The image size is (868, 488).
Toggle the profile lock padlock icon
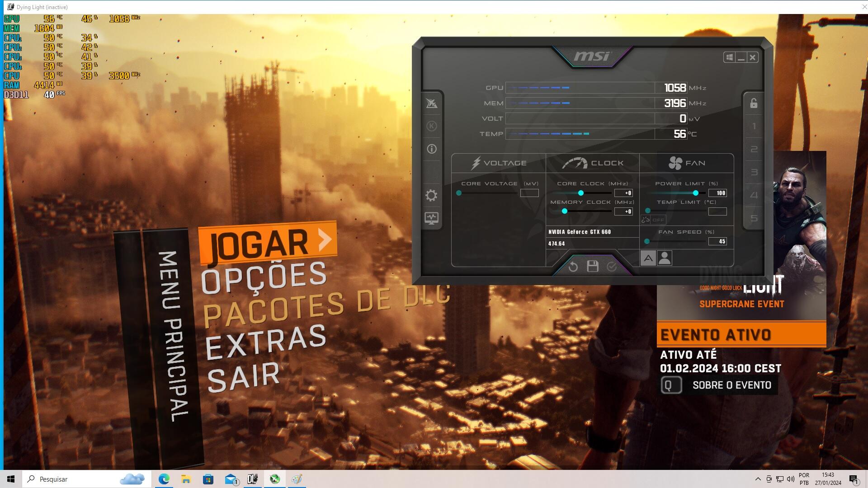tap(754, 103)
